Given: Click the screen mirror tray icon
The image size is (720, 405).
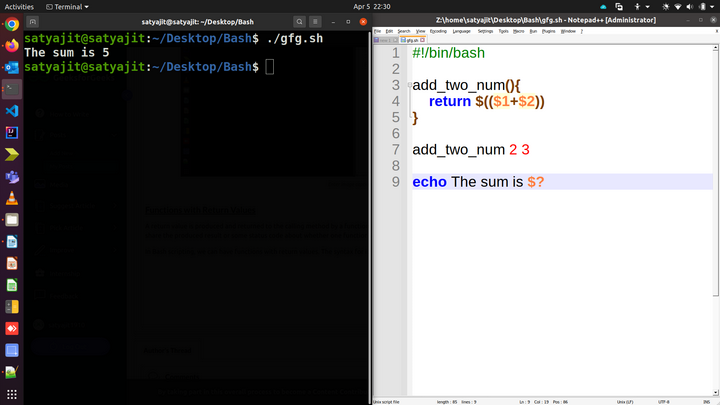Looking at the screenshot, I should click(619, 7).
